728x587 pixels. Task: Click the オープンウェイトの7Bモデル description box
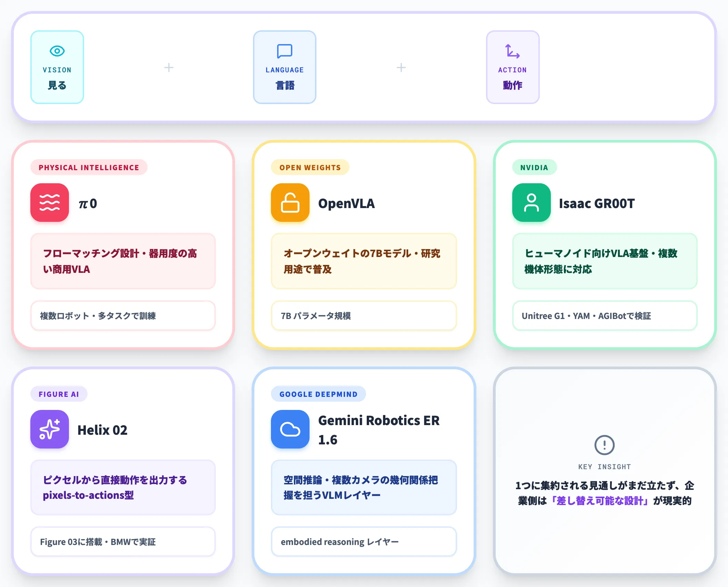coord(364,261)
